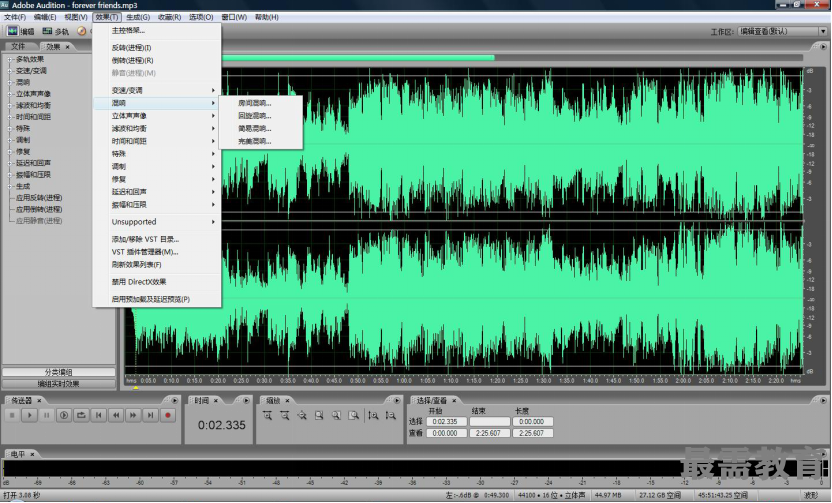The height and width of the screenshot is (503, 832).
Task: Open the 收藏(R) menu
Action: [x=169, y=18]
